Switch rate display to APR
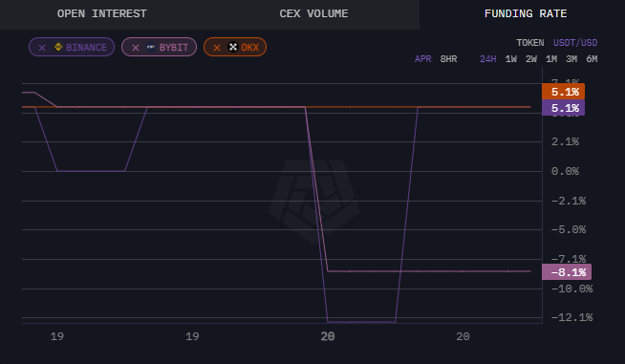The image size is (625, 364). click(x=423, y=59)
